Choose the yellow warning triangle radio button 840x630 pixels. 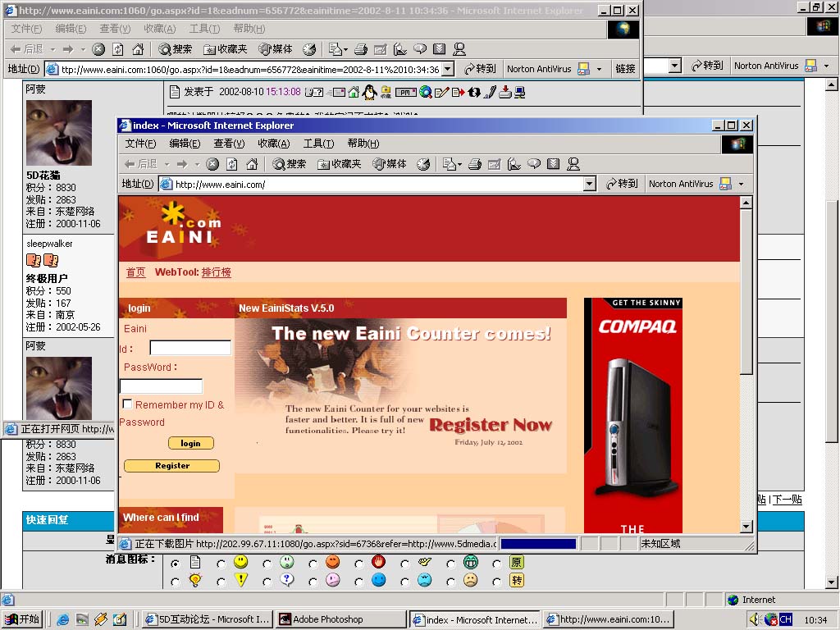[x=221, y=582]
